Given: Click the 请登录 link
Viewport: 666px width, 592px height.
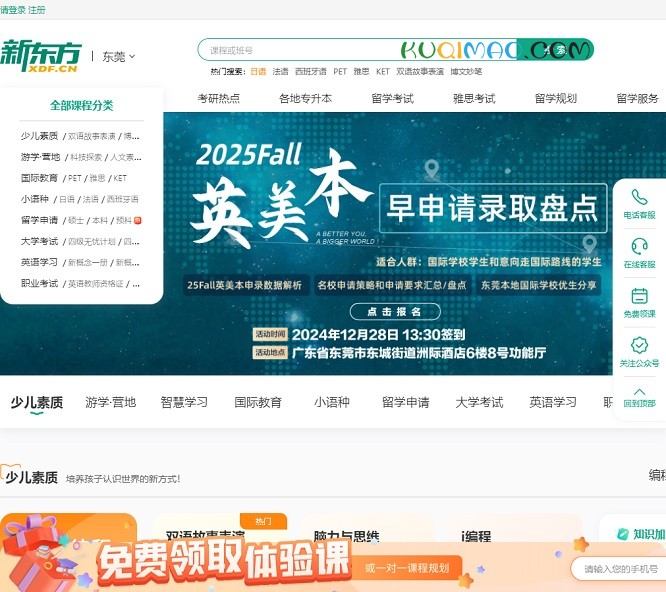Looking at the screenshot, I should tap(13, 10).
